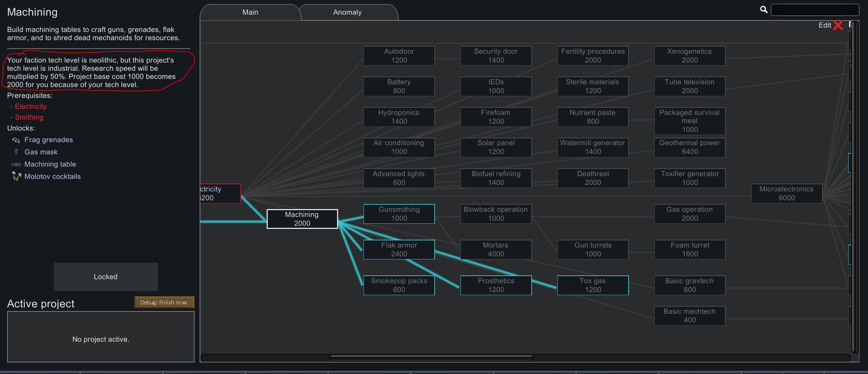Click the horizontal scrollbar thumb

pyautogui.click(x=431, y=358)
